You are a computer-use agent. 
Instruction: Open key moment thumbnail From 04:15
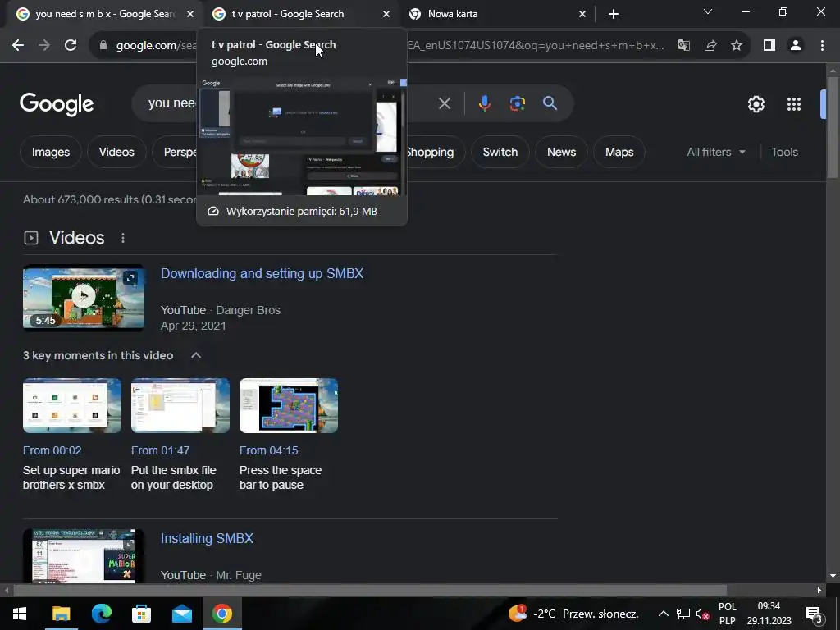click(288, 405)
